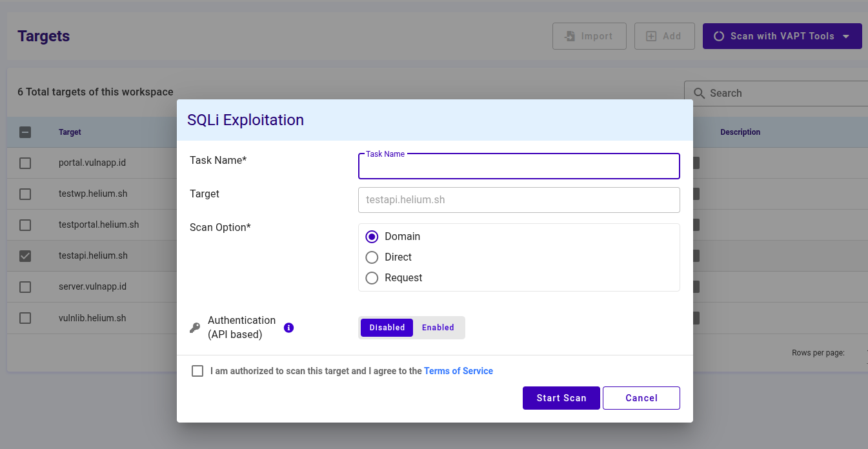868x449 pixels.
Task: Click the Start Scan button
Action: pyautogui.click(x=561, y=398)
